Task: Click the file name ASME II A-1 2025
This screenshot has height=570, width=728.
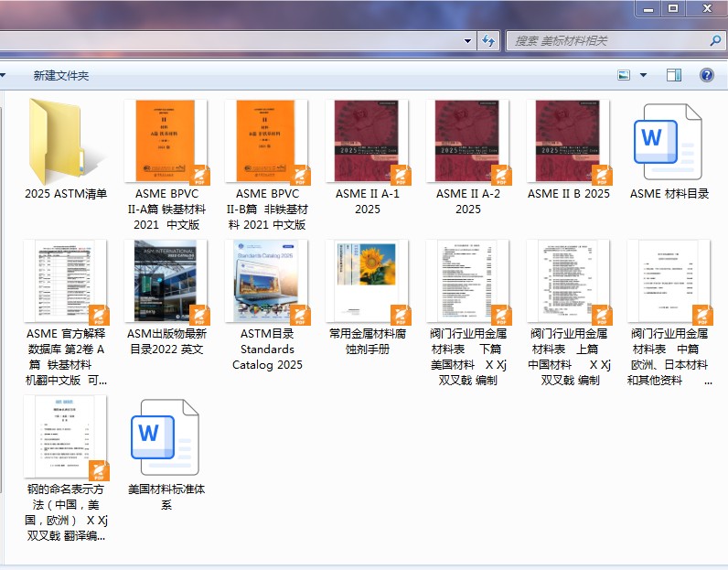Action: click(x=368, y=201)
